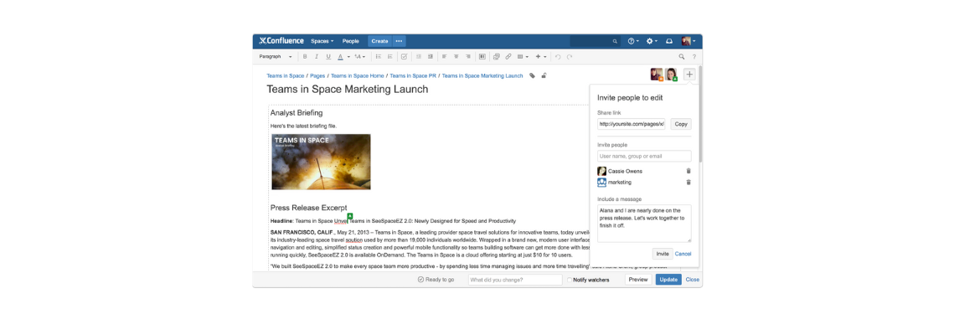Open editor find and replace

(x=681, y=56)
